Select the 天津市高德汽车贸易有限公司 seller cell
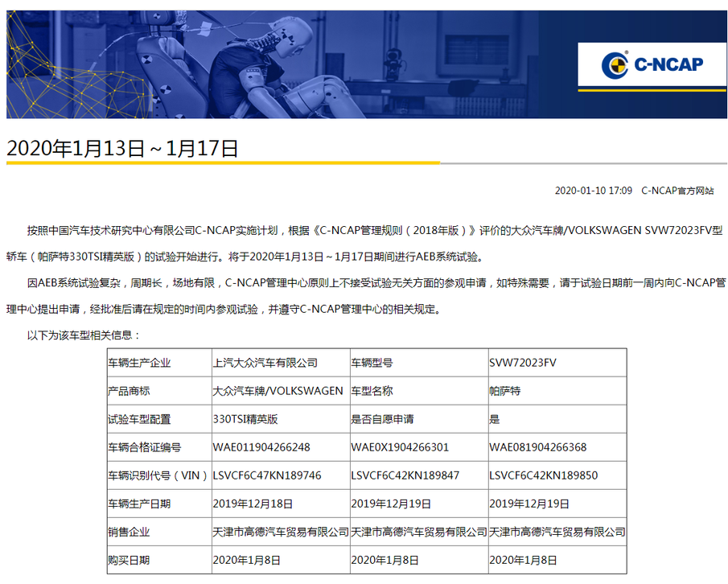728x584 pixels. coord(279,532)
